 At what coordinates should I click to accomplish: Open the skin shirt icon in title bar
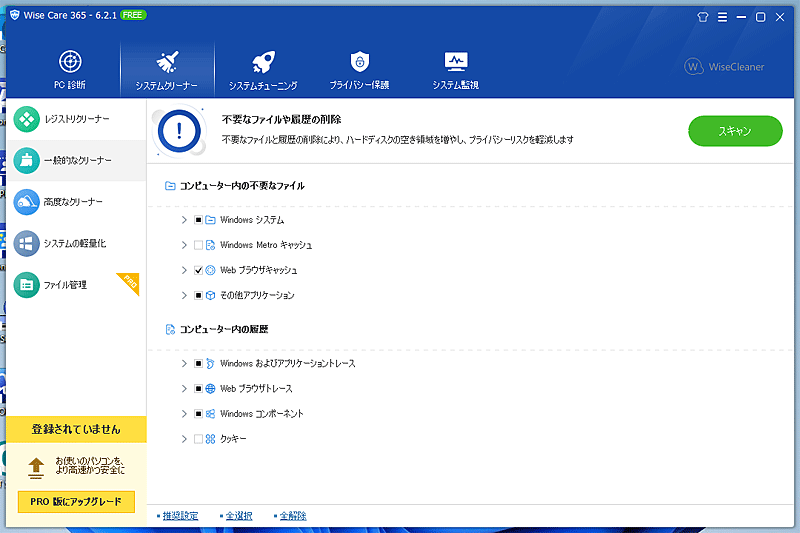click(x=703, y=17)
